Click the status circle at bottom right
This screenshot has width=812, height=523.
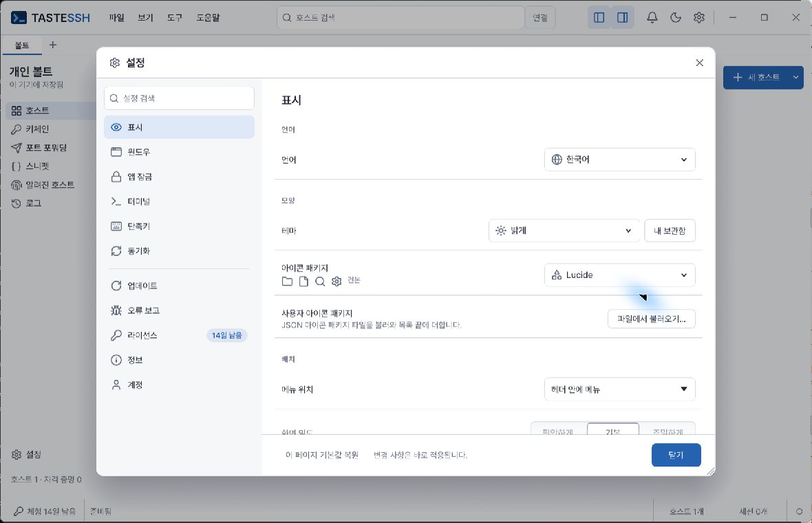point(799,511)
